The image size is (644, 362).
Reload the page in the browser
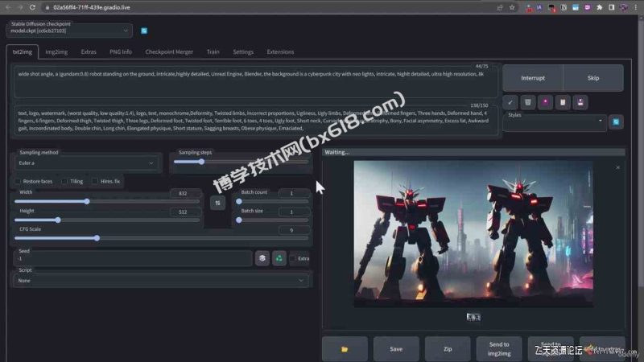click(32, 7)
